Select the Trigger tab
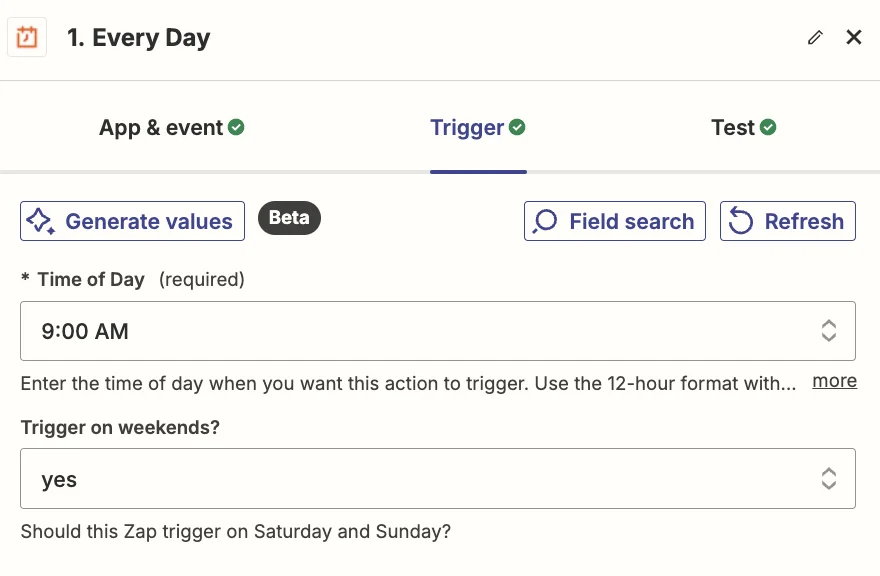 click(x=467, y=127)
